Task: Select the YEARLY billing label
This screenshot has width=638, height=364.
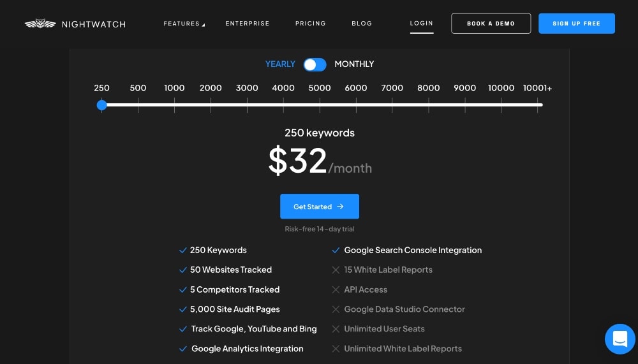Action: tap(280, 64)
